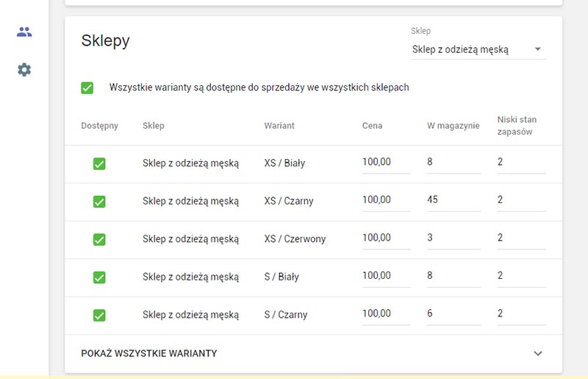Screen dimensions: 588x379
Task: Uncheck availability for XS / Biały variant
Action: (99, 164)
